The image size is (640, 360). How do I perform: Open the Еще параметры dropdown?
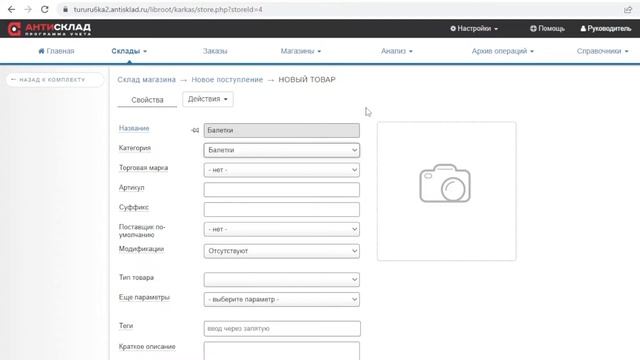(x=282, y=299)
